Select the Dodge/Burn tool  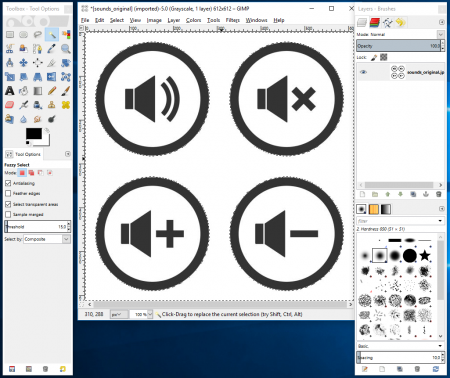[52, 119]
